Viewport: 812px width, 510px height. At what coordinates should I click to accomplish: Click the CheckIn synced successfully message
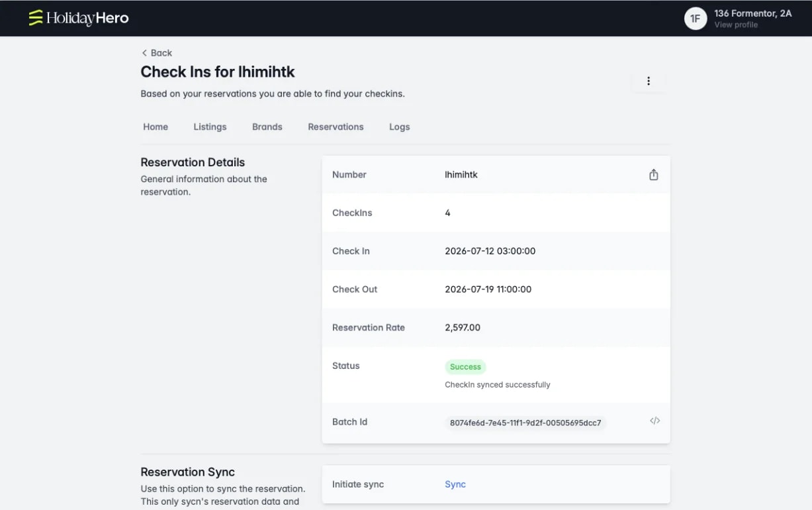pyautogui.click(x=498, y=385)
